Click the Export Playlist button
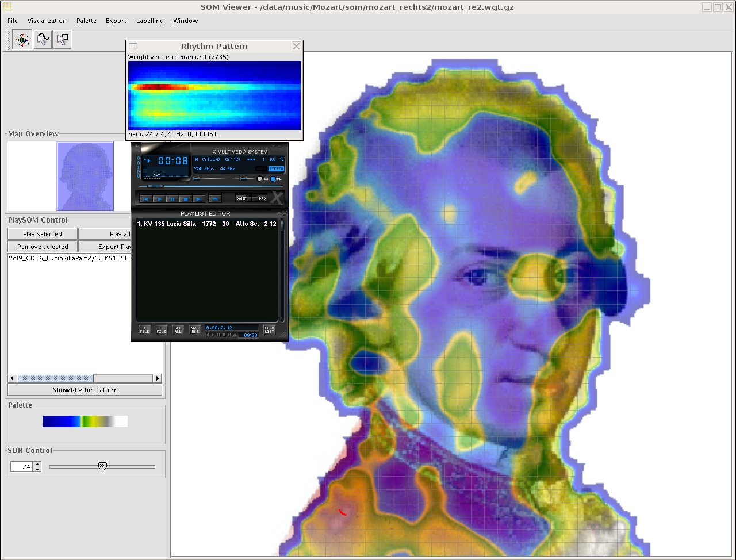The height and width of the screenshot is (560, 736). [105, 247]
